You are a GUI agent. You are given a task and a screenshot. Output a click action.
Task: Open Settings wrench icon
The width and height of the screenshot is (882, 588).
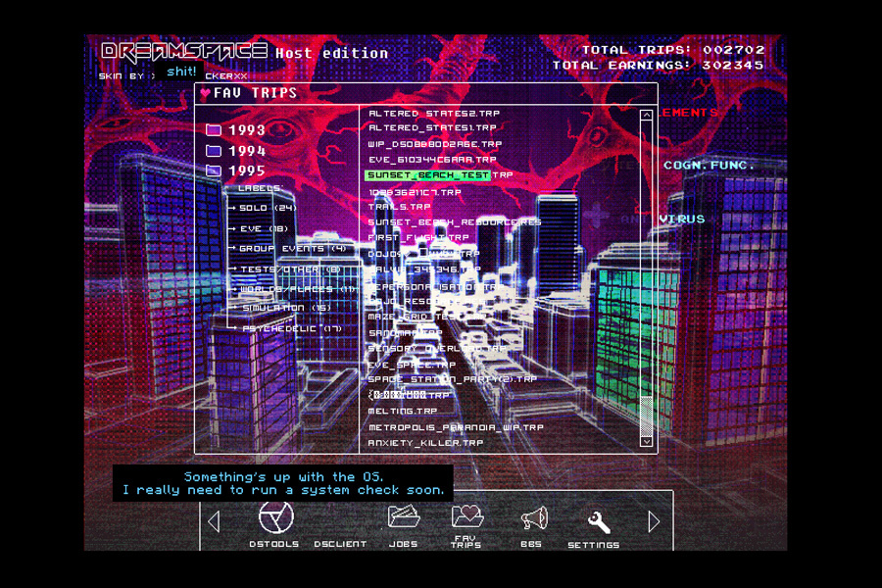pyautogui.click(x=597, y=521)
